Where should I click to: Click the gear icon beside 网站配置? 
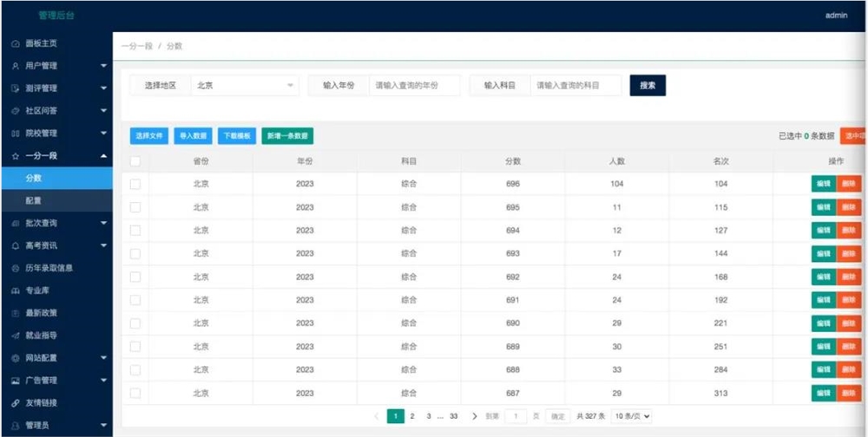tap(16, 358)
